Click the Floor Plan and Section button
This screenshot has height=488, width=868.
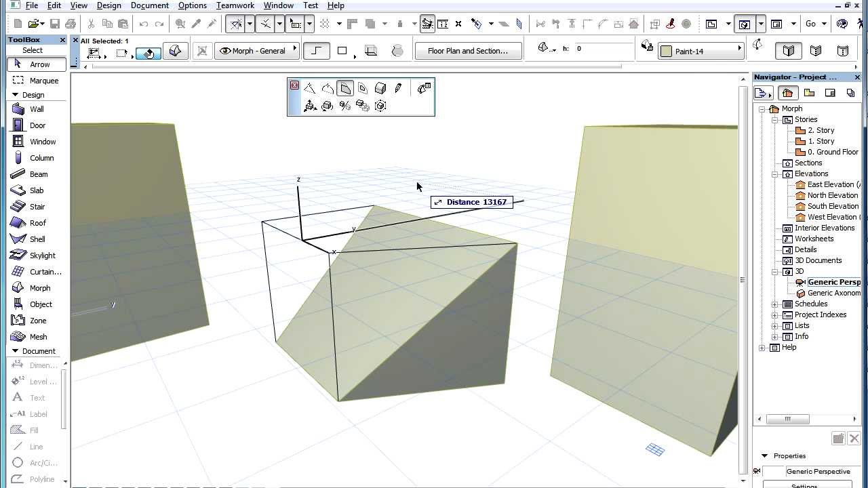click(x=468, y=51)
